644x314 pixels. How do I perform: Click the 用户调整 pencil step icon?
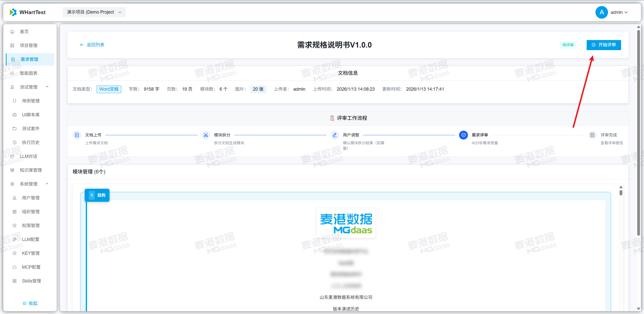pyautogui.click(x=335, y=135)
